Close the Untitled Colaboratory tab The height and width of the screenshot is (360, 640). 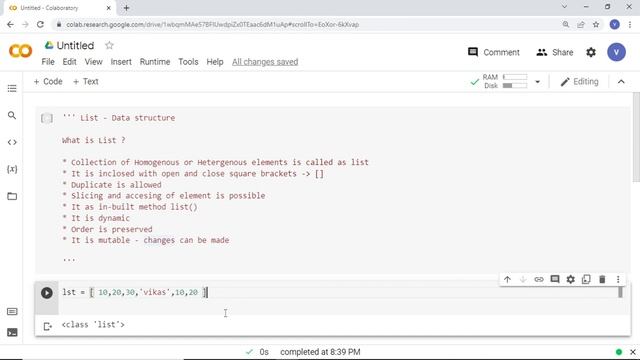pos(109,8)
